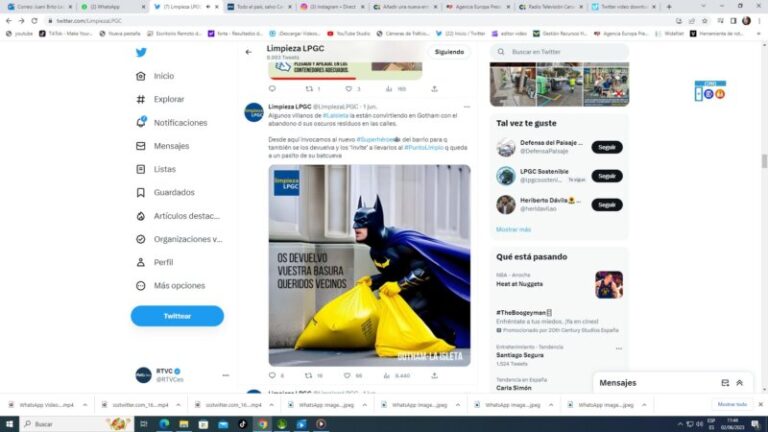Screen dimensions: 768x432
Task: Reload the page in Chrome
Action: [x=34, y=21]
